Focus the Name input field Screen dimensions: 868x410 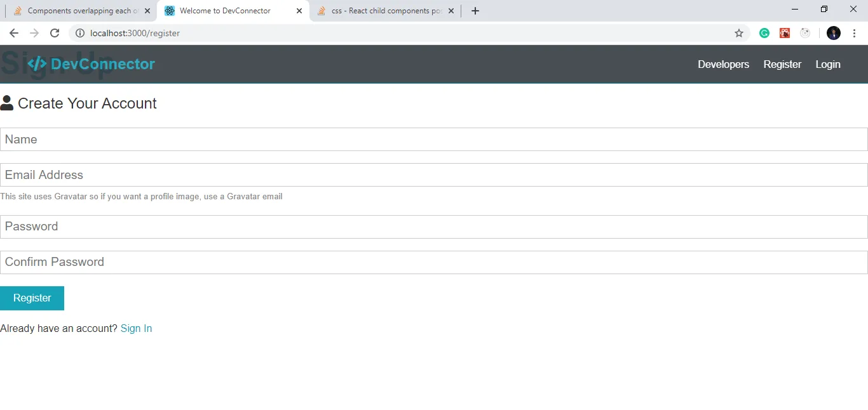tap(434, 139)
